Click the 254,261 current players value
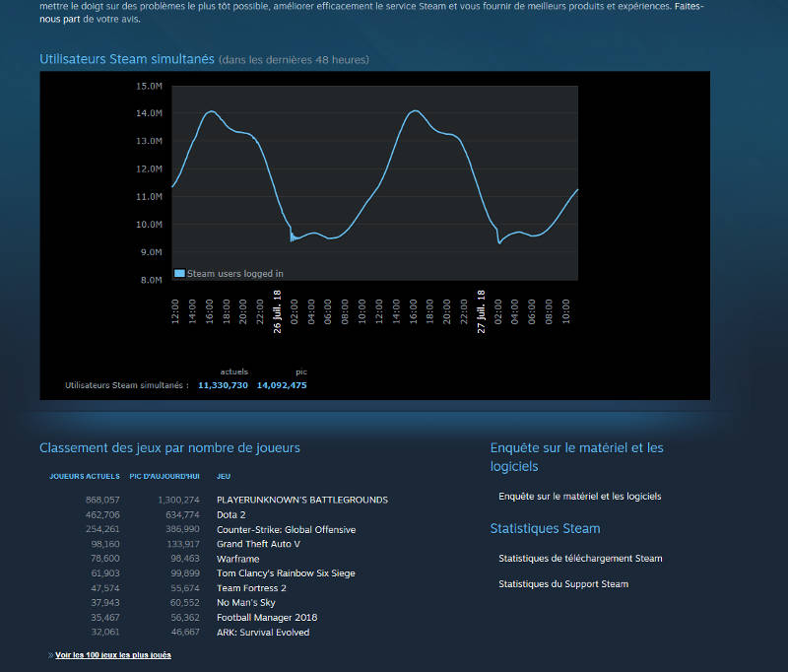Screen dimensions: 788x672 [x=102, y=529]
